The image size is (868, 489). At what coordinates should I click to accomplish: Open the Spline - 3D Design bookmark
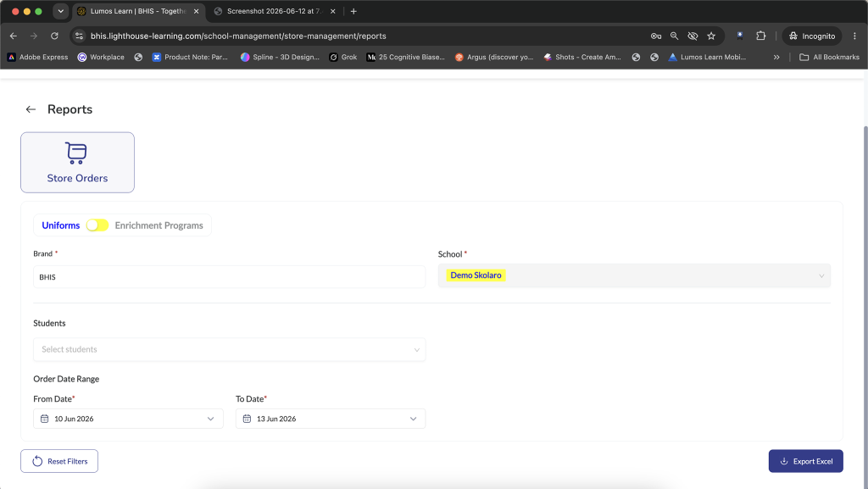coord(280,57)
